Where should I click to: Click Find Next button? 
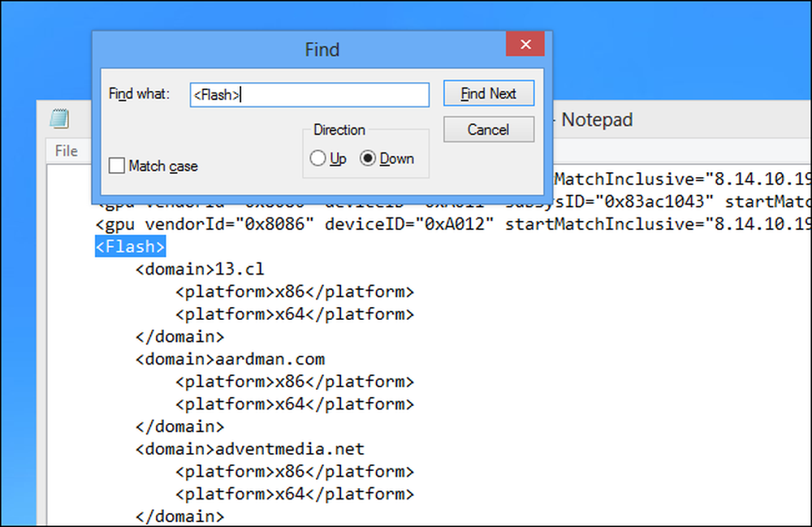click(x=488, y=93)
